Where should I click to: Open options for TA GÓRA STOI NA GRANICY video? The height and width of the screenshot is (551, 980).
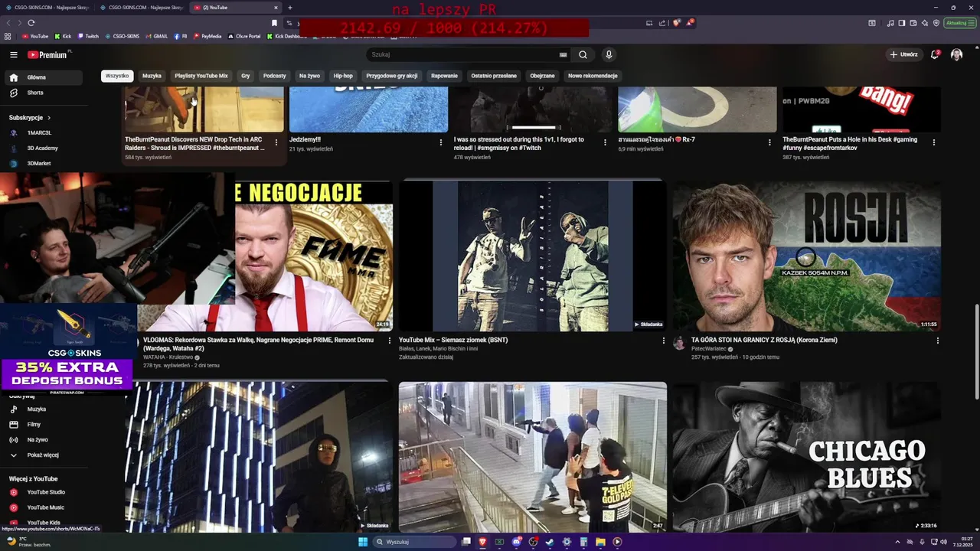pyautogui.click(x=937, y=341)
